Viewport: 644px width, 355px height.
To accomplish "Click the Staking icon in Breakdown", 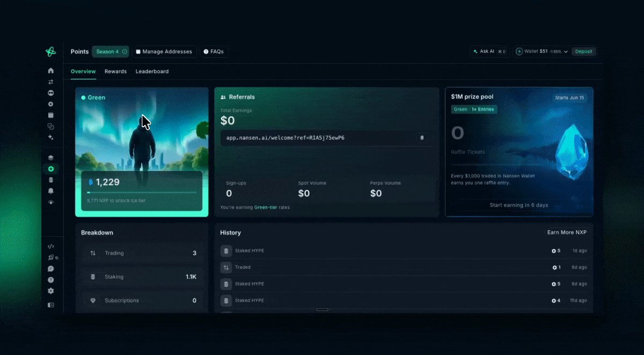I will 93,277.
